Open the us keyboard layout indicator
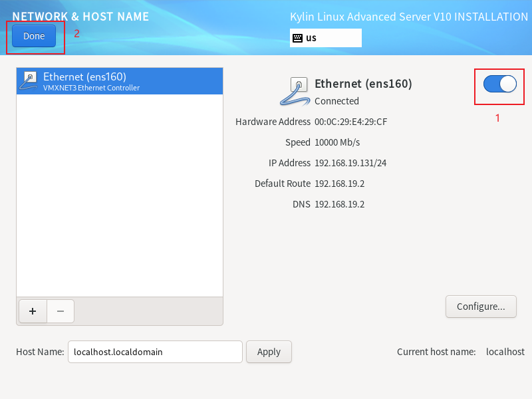 click(325, 38)
